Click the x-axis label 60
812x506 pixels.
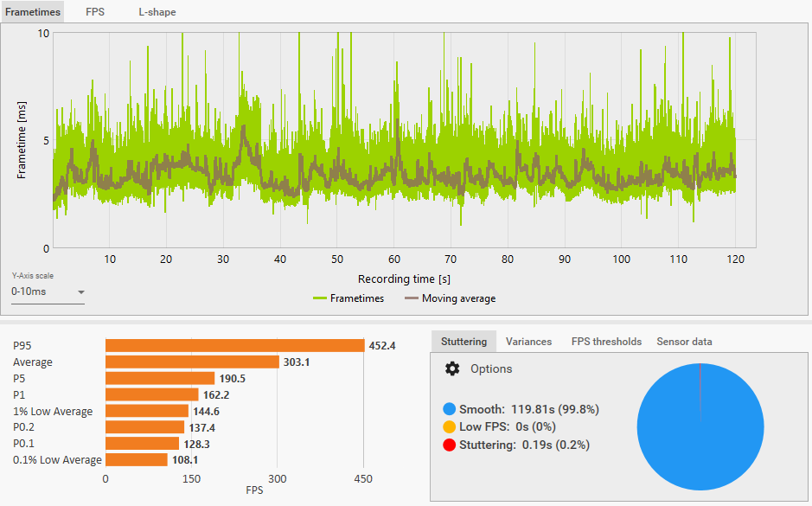[x=394, y=259]
